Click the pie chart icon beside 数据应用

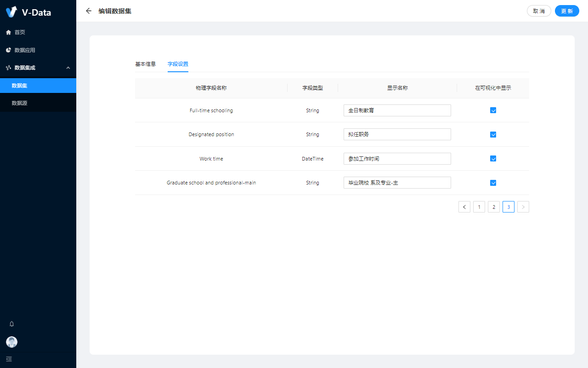click(x=8, y=50)
